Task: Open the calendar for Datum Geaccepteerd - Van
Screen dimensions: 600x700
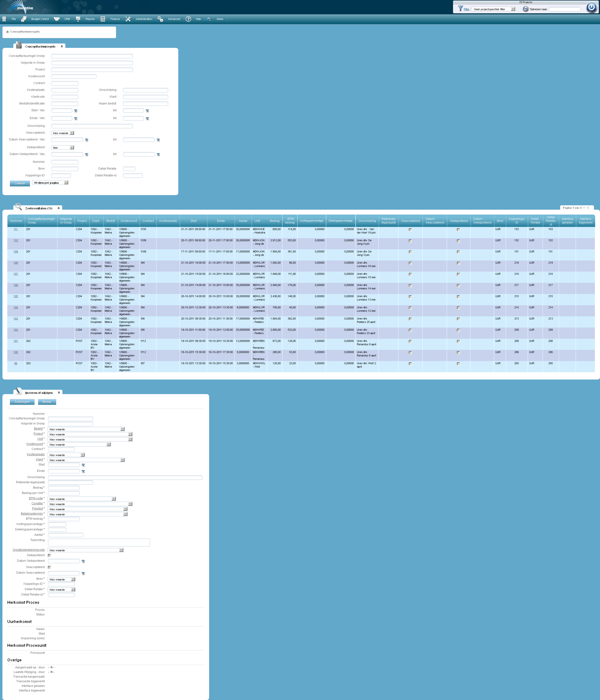Action: point(86,140)
